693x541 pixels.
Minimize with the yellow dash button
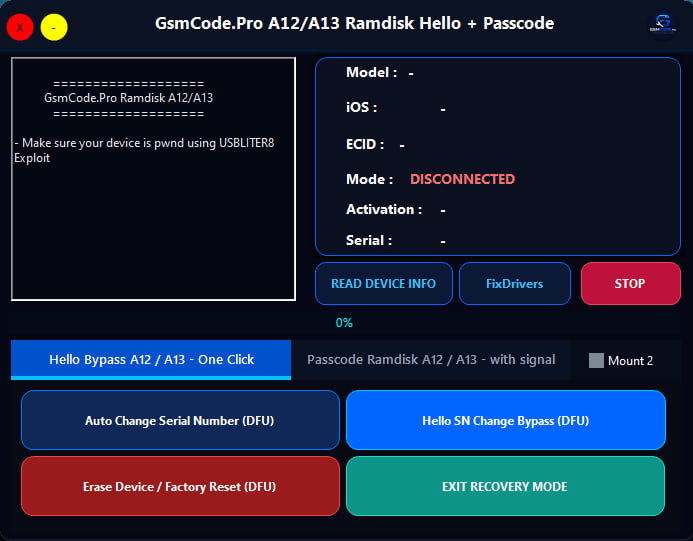click(54, 27)
